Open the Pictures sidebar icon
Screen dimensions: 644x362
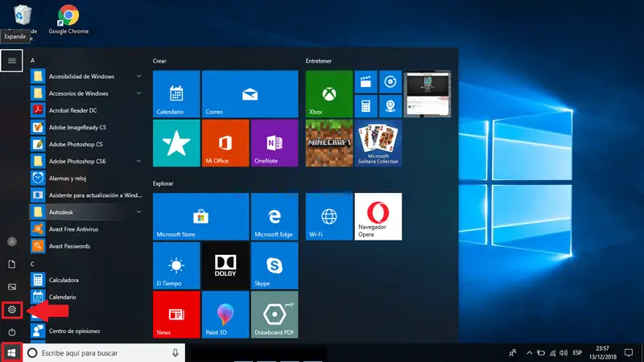tap(12, 286)
